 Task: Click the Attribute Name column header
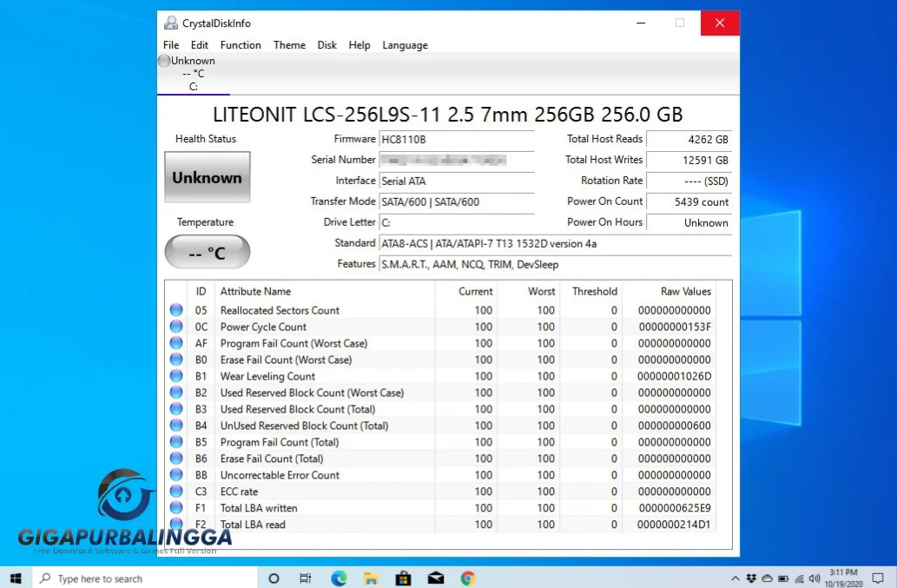(255, 291)
